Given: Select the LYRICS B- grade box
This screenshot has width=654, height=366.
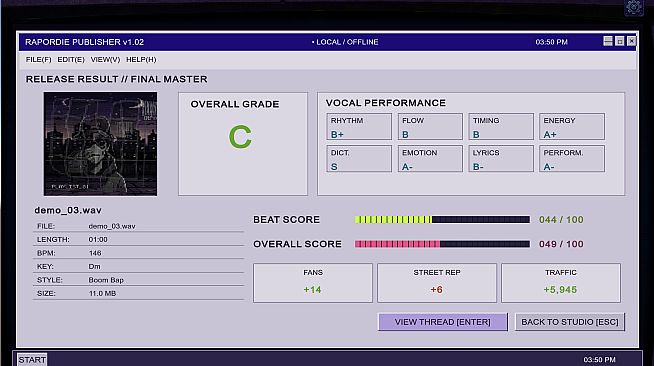Looking at the screenshot, I should (x=501, y=158).
